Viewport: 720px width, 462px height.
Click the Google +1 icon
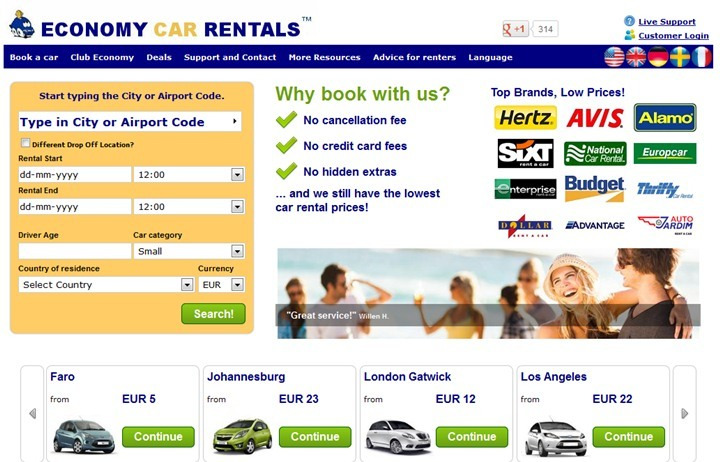coord(516,29)
